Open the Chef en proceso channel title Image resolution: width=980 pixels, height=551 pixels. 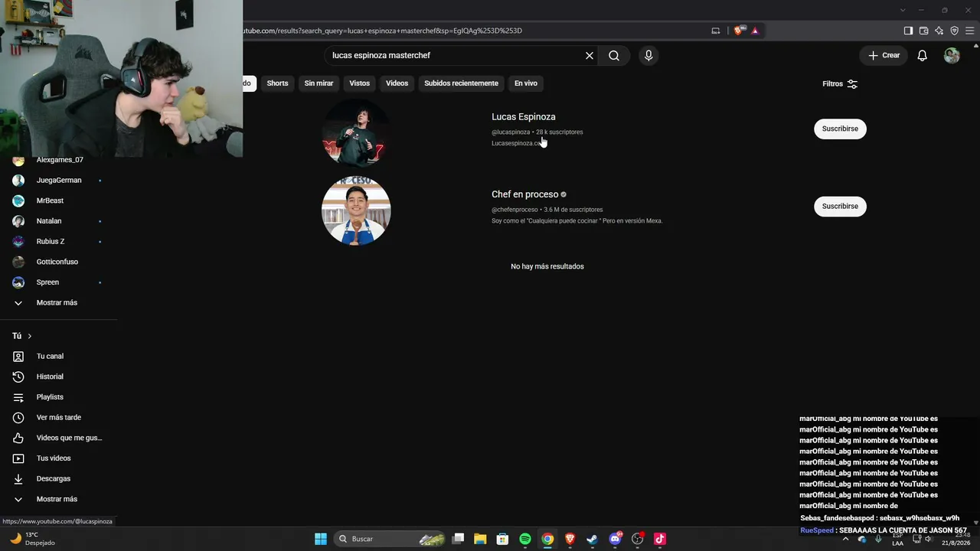pos(525,194)
